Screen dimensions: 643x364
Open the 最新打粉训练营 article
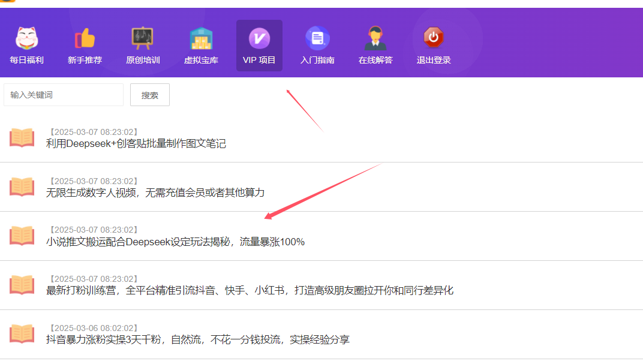pos(250,291)
